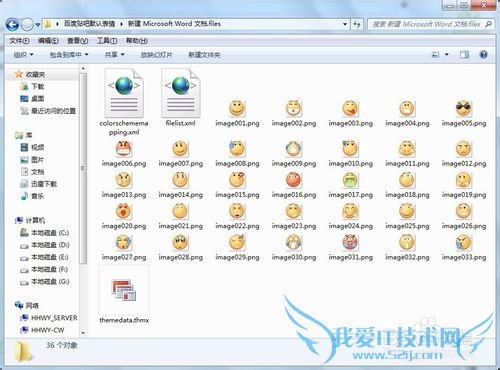Open the address bar history dropdown arrow
Screen dimensions: 500x370
(345, 24)
